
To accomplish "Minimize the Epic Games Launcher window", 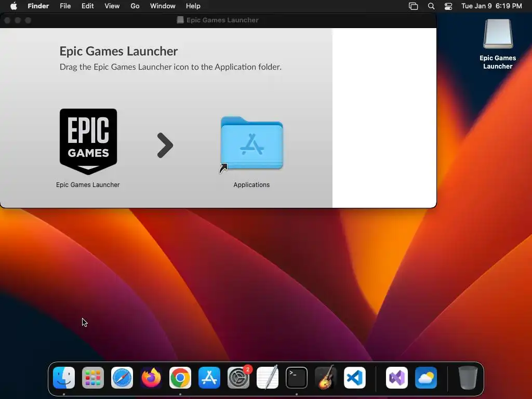I will pyautogui.click(x=18, y=20).
